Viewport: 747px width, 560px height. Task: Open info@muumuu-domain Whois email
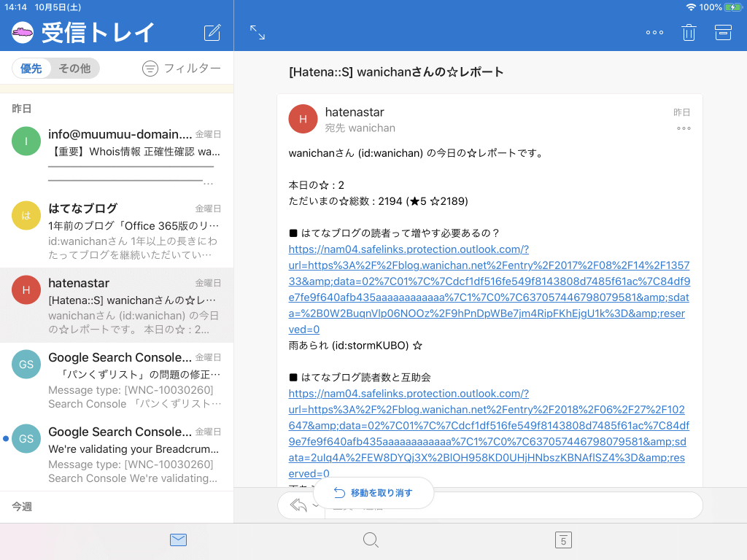(x=117, y=157)
